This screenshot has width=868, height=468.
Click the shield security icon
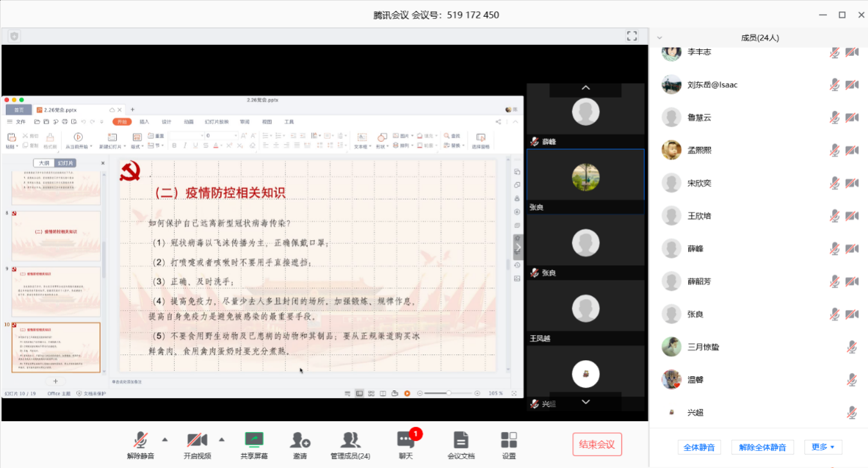click(14, 37)
